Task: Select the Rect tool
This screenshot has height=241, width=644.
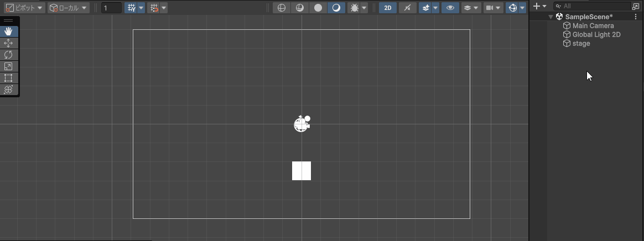Action: point(9,77)
